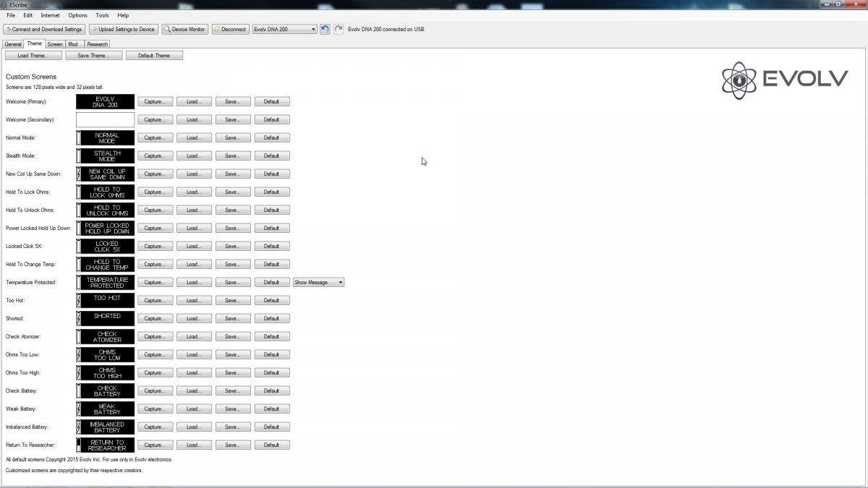Click Upload Settings to Device
868x488 pixels.
[x=123, y=30]
